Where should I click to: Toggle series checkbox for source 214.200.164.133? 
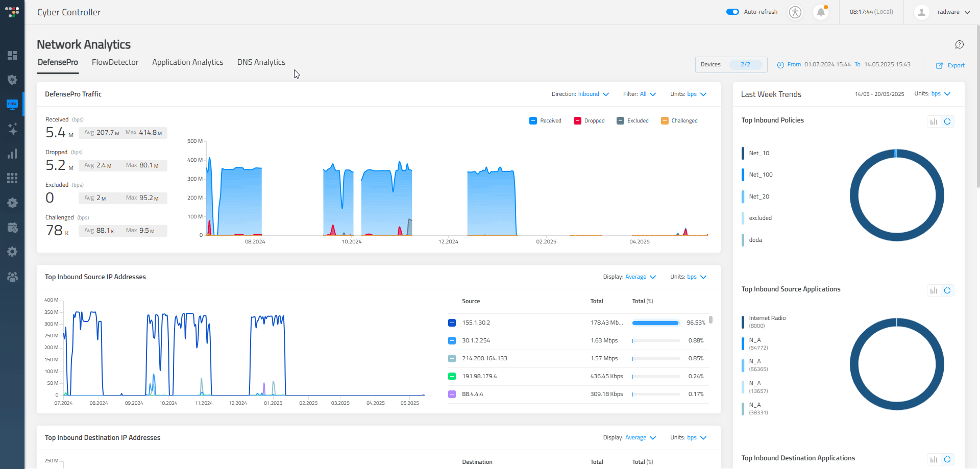452,358
